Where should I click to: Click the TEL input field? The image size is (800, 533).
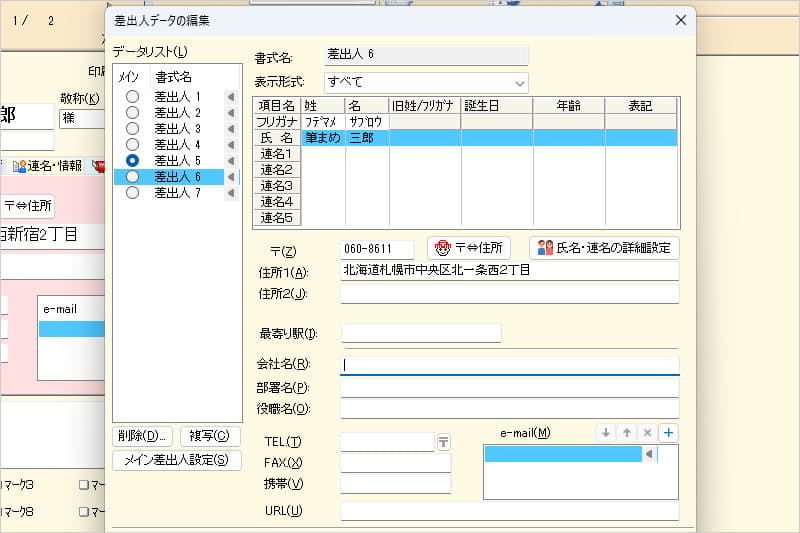click(x=387, y=442)
